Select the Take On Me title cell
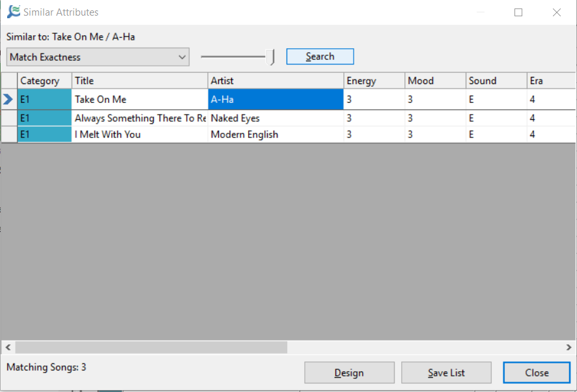577x392 pixels. [x=140, y=100]
